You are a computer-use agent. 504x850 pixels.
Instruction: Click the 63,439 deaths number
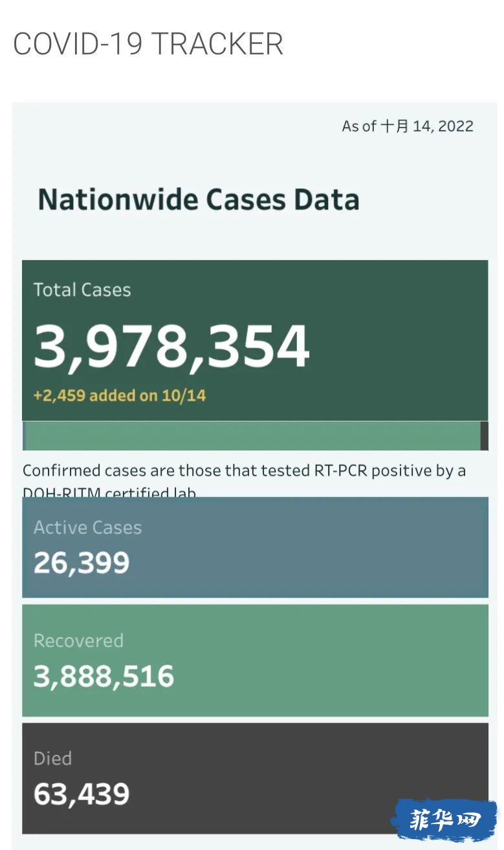(82, 794)
